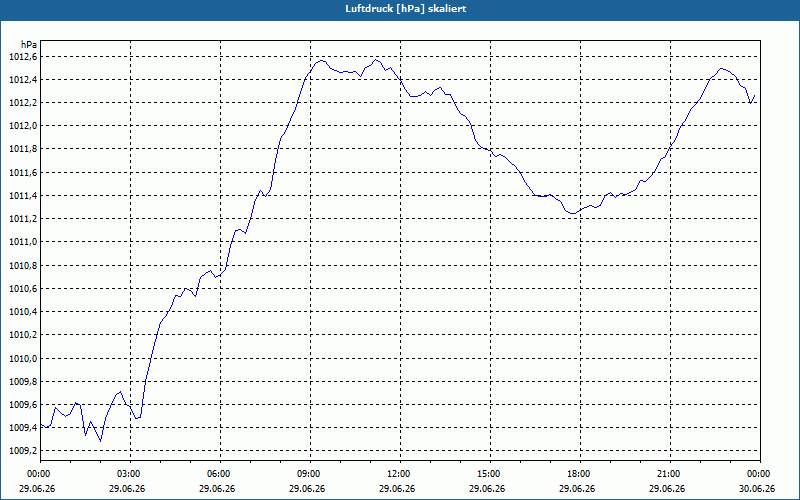Click the 1010,2 axis label

(23, 335)
